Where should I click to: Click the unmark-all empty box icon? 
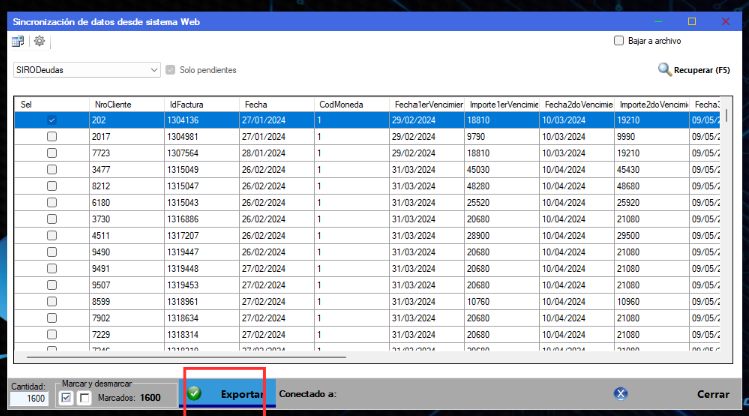click(84, 397)
